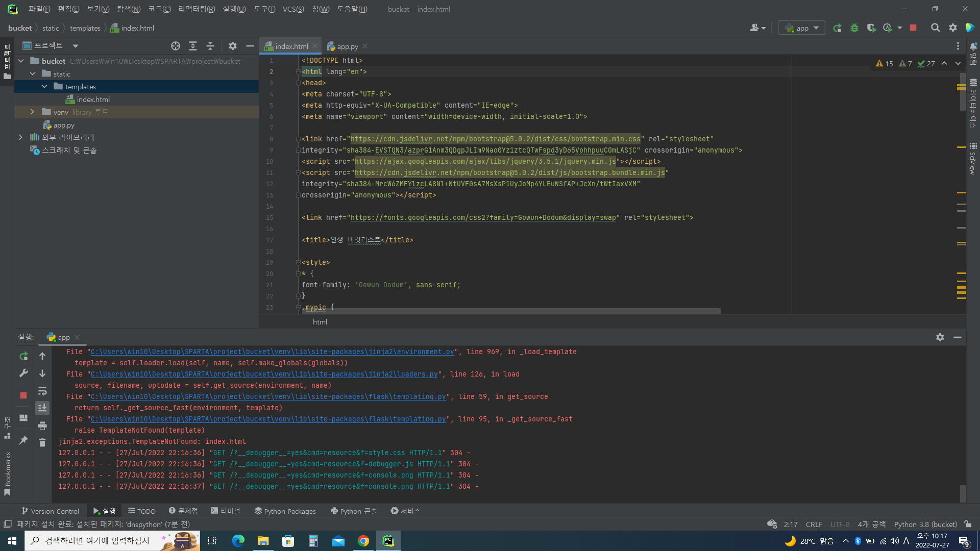Open the 터미널 tool window tab
Viewport: 980px width, 551px height.
pos(225,511)
